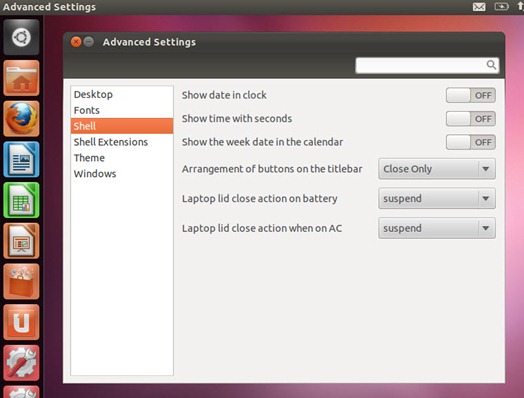Toggle Show the week date in calendar switch
The height and width of the screenshot is (398, 524).
click(471, 142)
